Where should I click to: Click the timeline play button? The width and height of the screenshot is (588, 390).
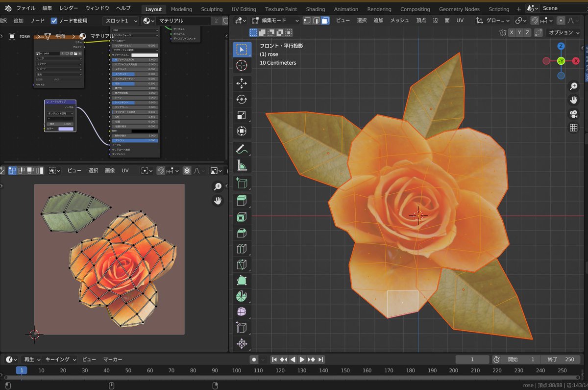[302, 360]
